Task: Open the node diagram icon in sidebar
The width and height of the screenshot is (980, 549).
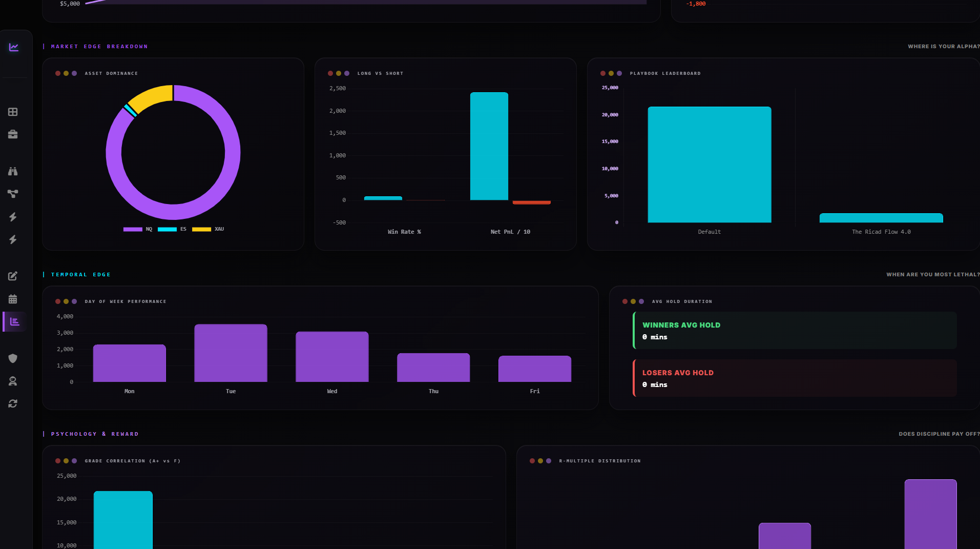Action: tap(13, 194)
